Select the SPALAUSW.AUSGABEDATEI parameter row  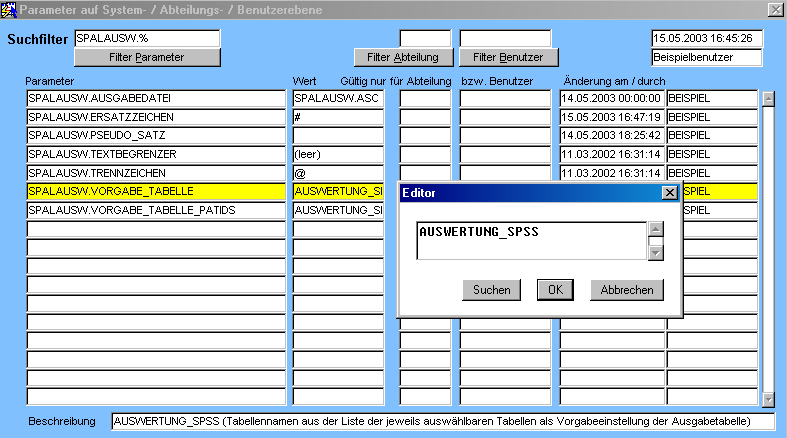coord(155,99)
